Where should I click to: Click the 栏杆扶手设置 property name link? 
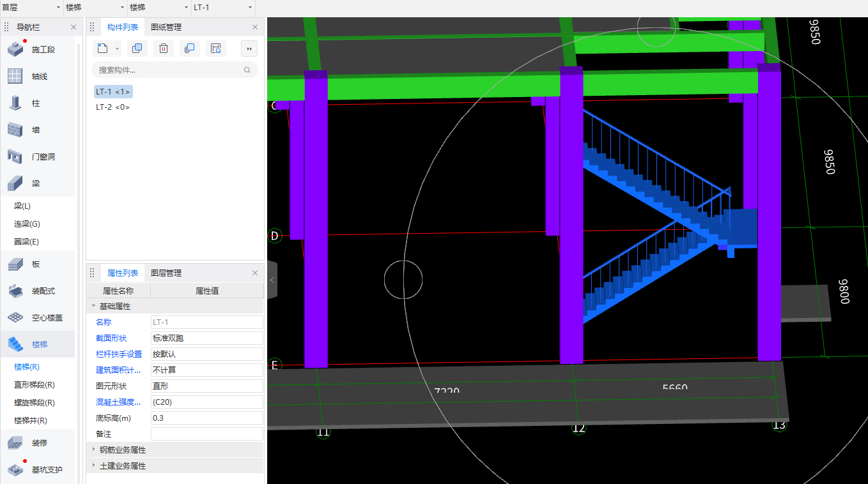(x=119, y=354)
